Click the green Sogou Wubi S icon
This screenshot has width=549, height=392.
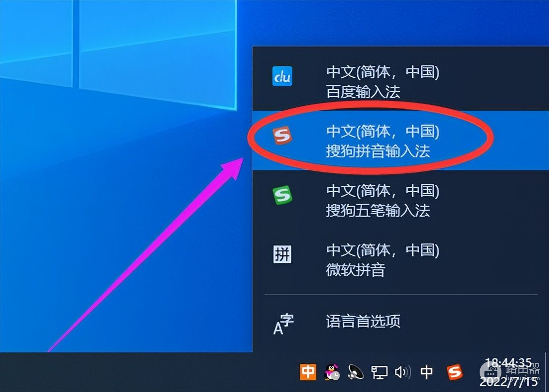click(282, 195)
